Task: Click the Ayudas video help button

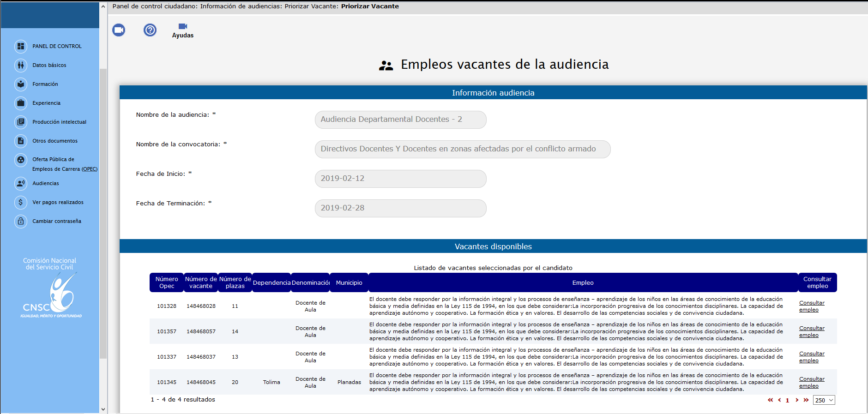Action: tap(183, 30)
